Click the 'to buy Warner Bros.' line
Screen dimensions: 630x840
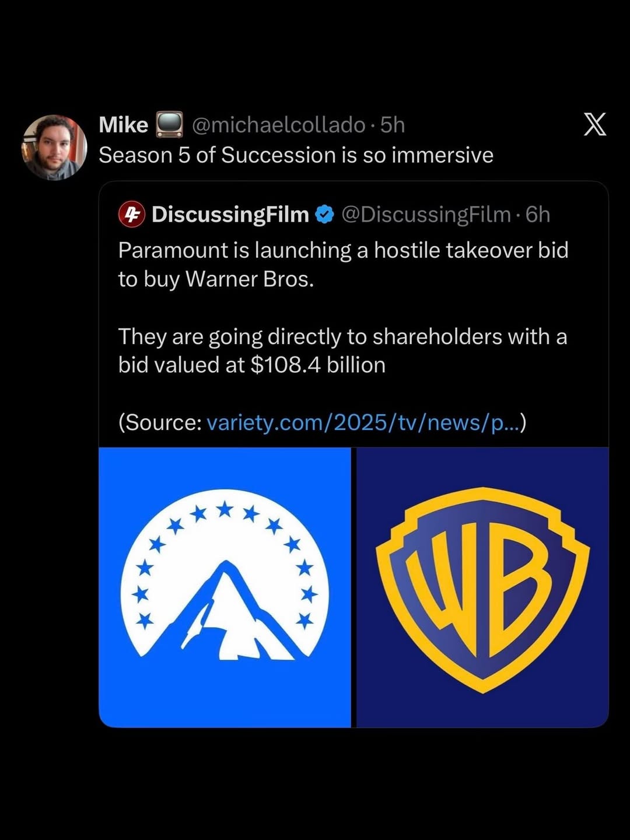pos(216,279)
